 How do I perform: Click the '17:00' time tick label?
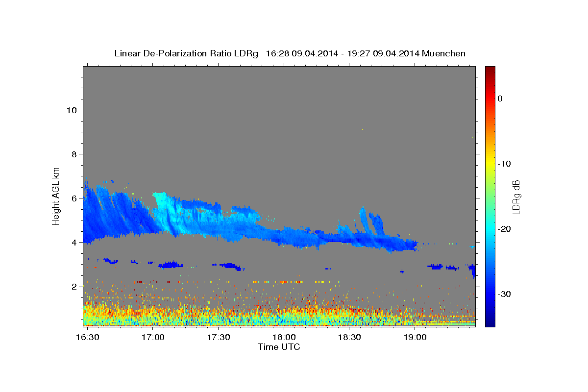[x=153, y=338]
